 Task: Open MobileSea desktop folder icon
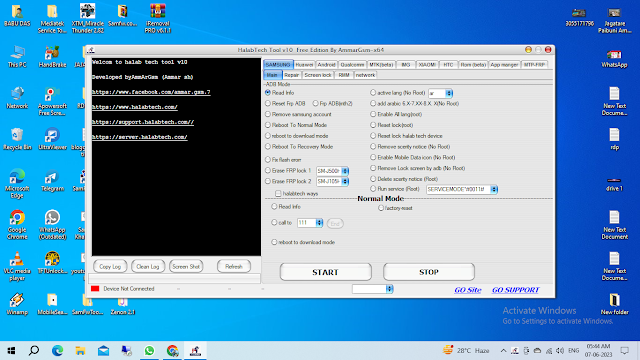52,304
